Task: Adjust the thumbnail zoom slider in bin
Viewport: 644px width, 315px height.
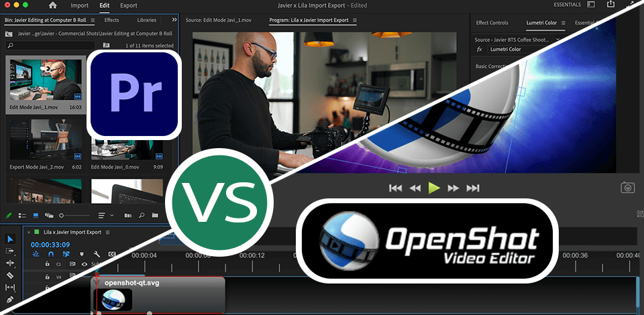Action: pyautogui.click(x=74, y=215)
